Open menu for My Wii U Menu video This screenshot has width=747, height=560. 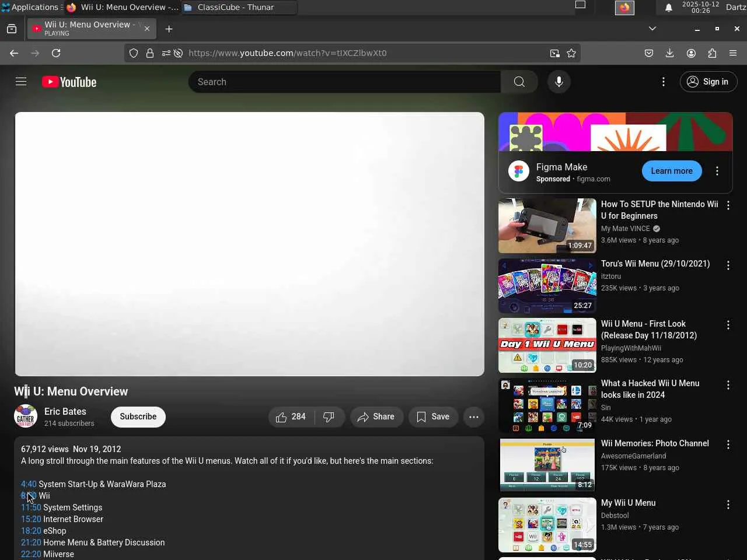(x=728, y=505)
